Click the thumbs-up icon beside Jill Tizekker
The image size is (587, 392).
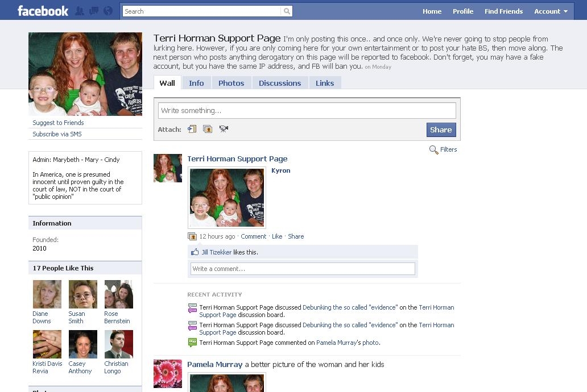(x=195, y=252)
